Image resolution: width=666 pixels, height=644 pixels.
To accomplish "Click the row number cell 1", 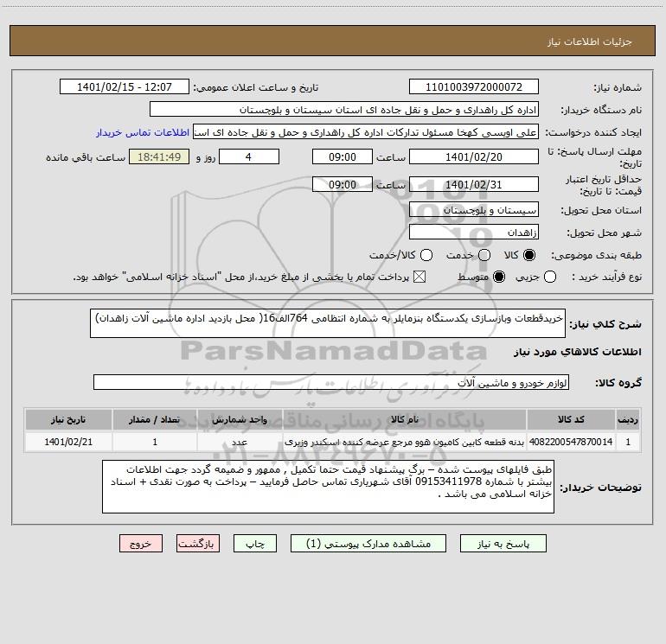I will point(628,442).
